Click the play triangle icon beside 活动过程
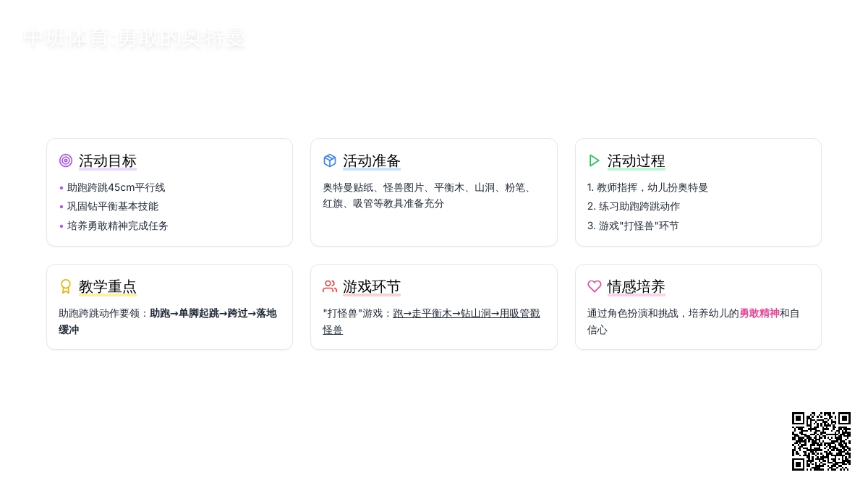Image resolution: width=868 pixels, height=488 pixels. [x=595, y=160]
